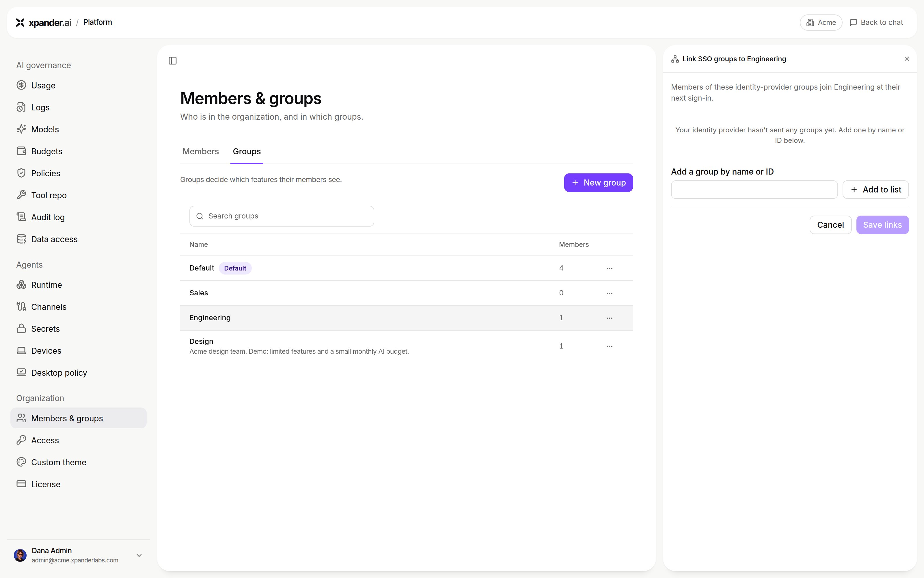This screenshot has height=578, width=924.
Task: Create a New group
Action: point(598,183)
